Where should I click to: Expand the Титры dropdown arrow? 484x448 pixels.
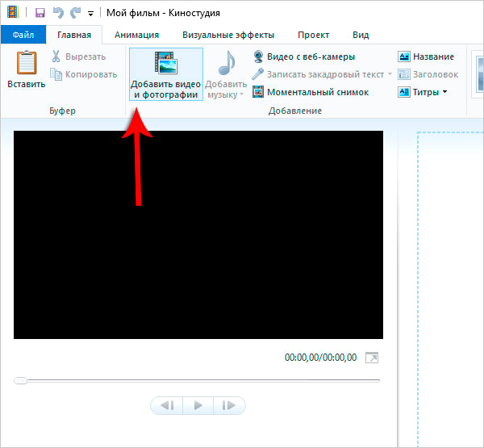[444, 92]
